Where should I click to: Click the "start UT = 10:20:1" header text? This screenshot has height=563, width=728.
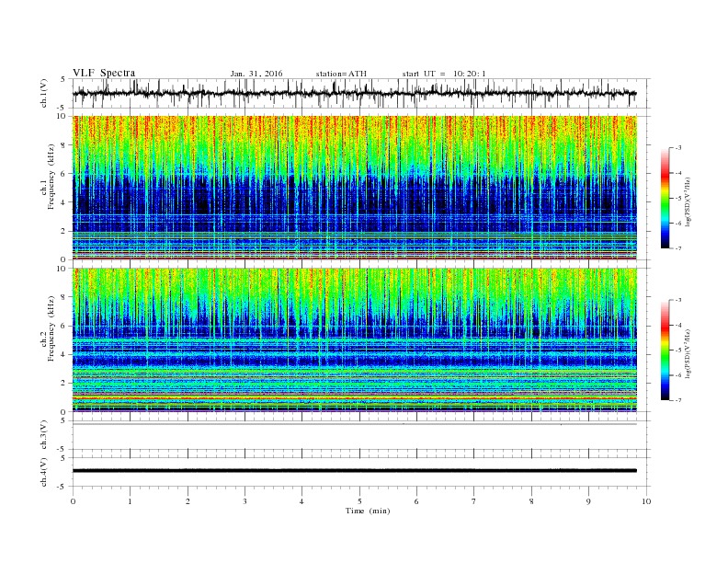[x=444, y=74]
